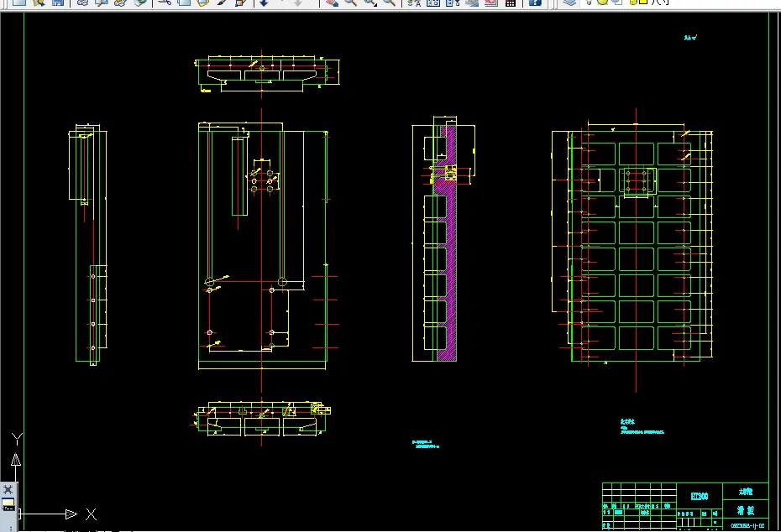
Task: Open Plot Preview from the toolbar
Action: (102, 2)
